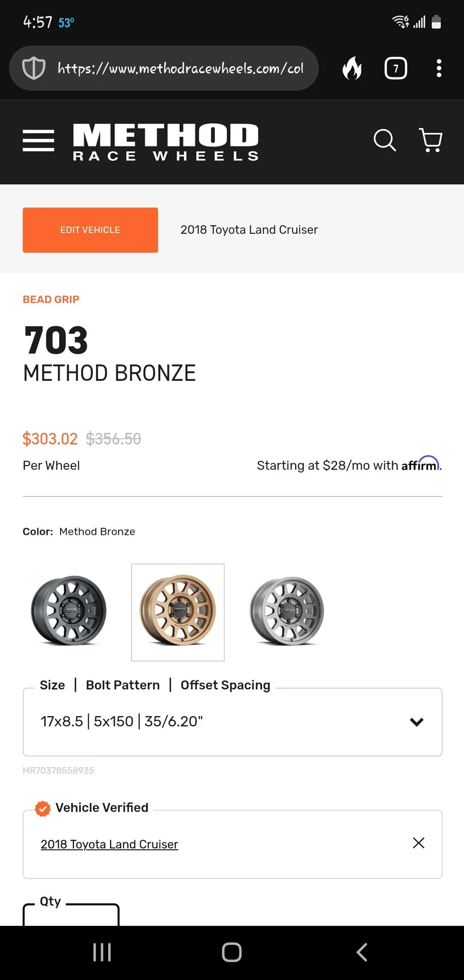Open Android recent apps button
464x980 pixels.
tap(102, 952)
